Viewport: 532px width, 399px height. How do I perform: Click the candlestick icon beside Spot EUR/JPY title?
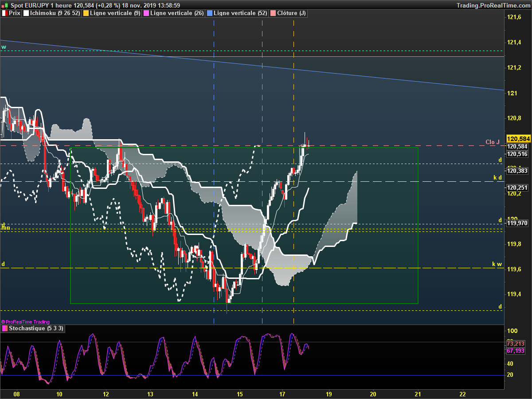(5, 5)
